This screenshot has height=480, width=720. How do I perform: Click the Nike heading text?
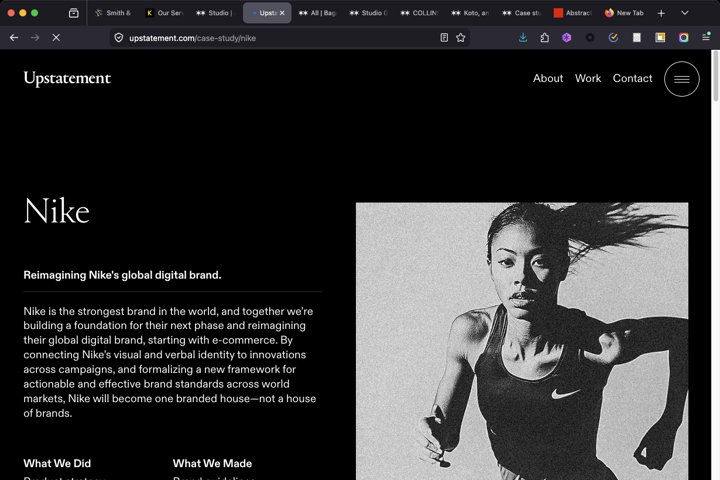pyautogui.click(x=56, y=211)
